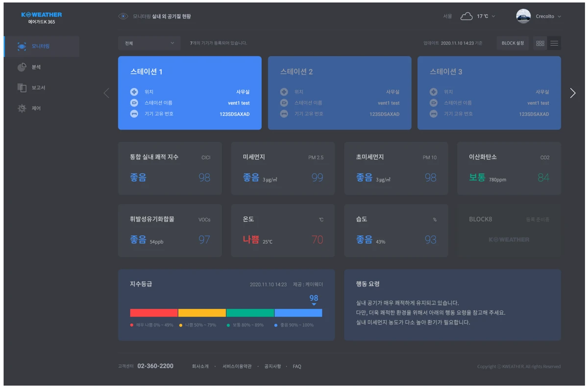Click 스테이션 2 station name icon
Image resolution: width=588 pixels, height=389 pixels.
tap(284, 103)
